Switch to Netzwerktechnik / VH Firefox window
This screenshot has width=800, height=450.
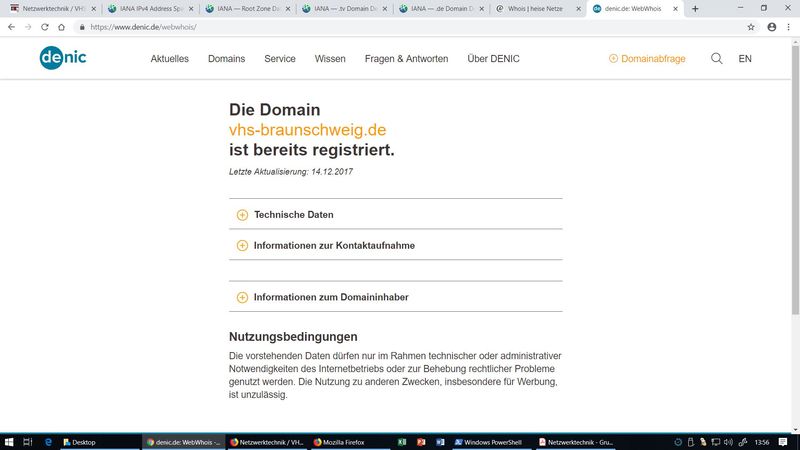coord(266,442)
